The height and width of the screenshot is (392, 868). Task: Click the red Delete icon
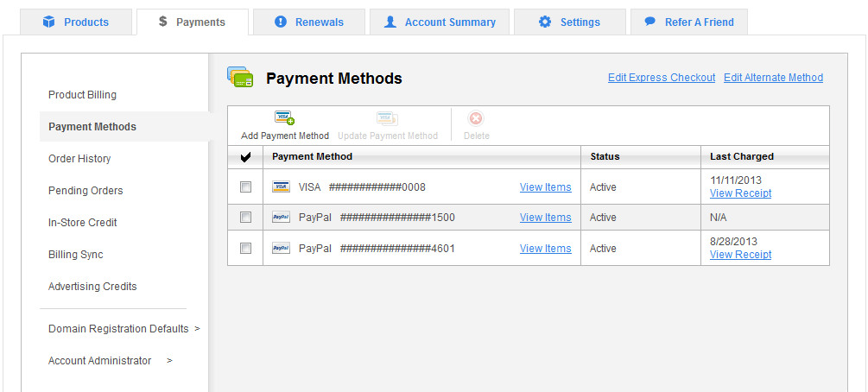476,118
